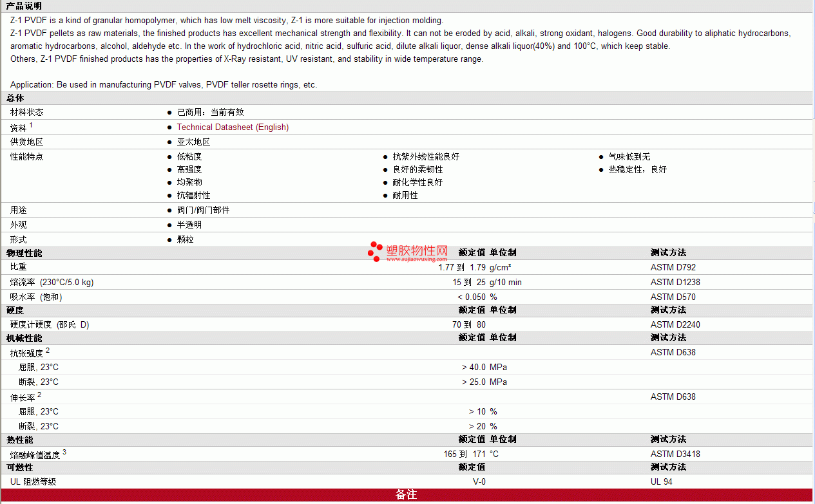Click the 热性能 section header
The height and width of the screenshot is (504, 815).
19,440
